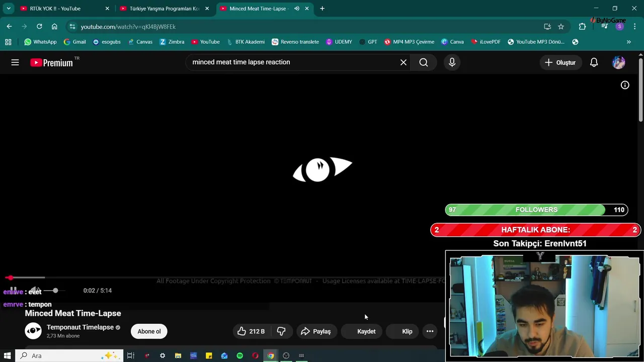
Task: Open the Chrome profile avatar
Action: click(620, 27)
